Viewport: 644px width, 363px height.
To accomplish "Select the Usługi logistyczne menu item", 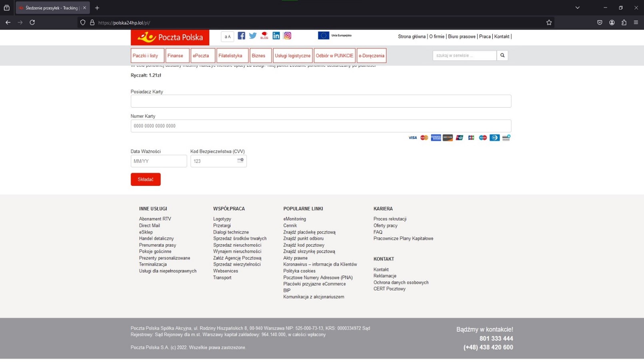I will (292, 56).
